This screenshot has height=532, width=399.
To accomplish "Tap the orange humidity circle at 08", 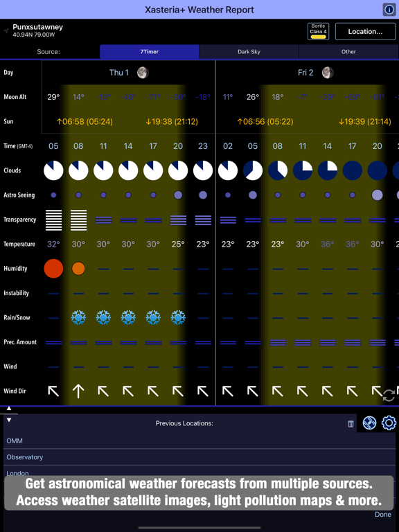I will [78, 269].
